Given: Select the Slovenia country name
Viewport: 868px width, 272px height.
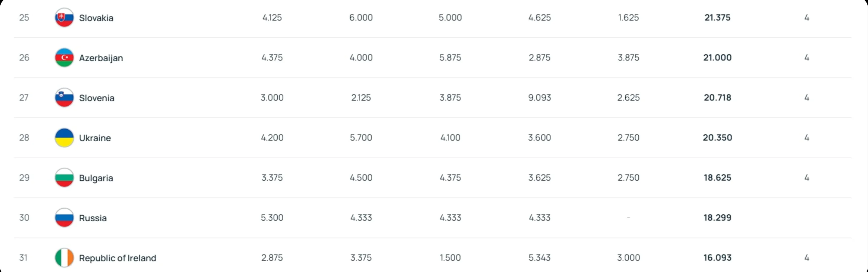Looking at the screenshot, I should tap(97, 98).
